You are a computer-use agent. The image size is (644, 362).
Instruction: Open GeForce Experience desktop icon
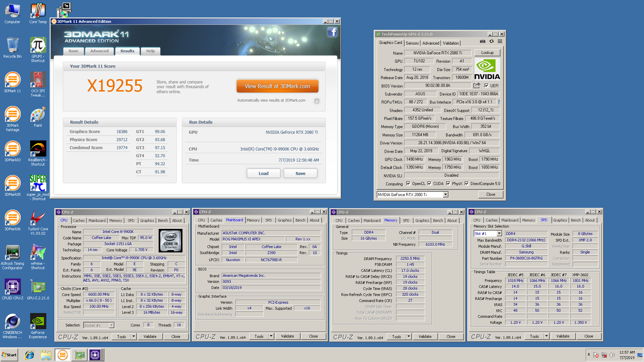pos(38,326)
